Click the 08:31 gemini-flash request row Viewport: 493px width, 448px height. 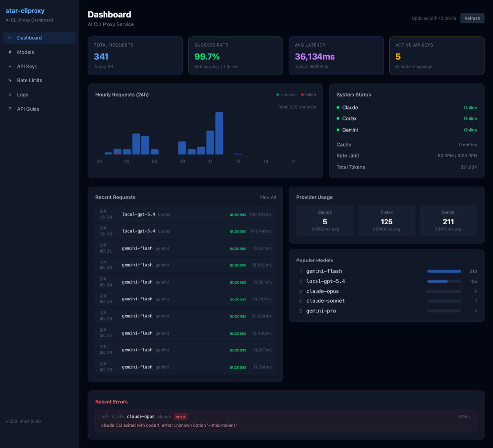[185, 248]
